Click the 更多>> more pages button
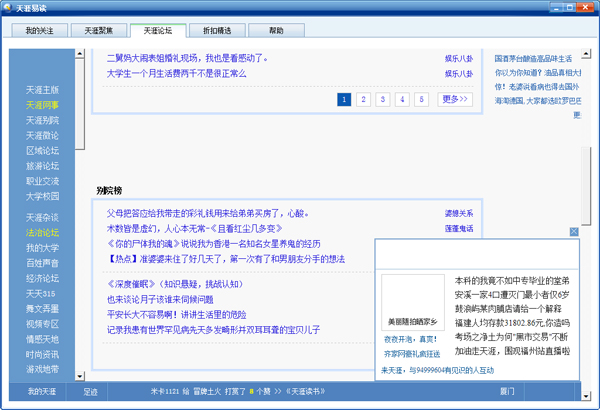The width and height of the screenshot is (600, 410). pos(455,99)
